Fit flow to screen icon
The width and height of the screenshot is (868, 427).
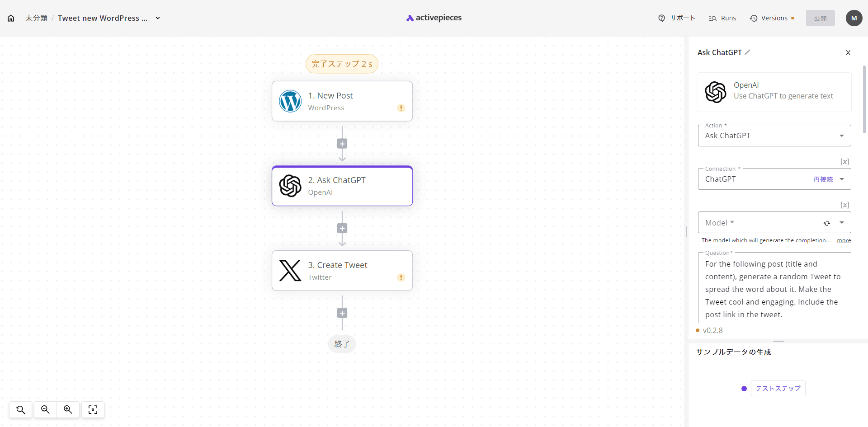[x=93, y=409]
